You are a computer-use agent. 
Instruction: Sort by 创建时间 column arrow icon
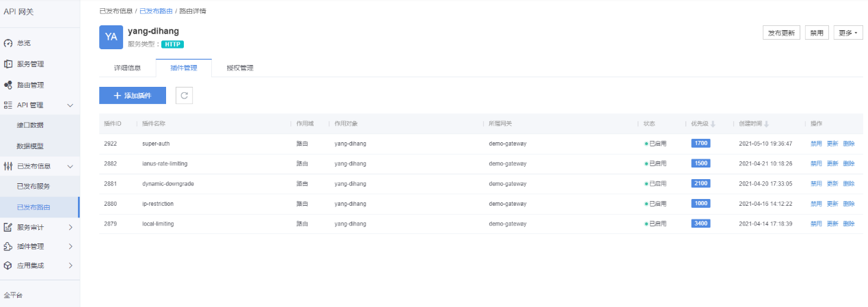766,124
